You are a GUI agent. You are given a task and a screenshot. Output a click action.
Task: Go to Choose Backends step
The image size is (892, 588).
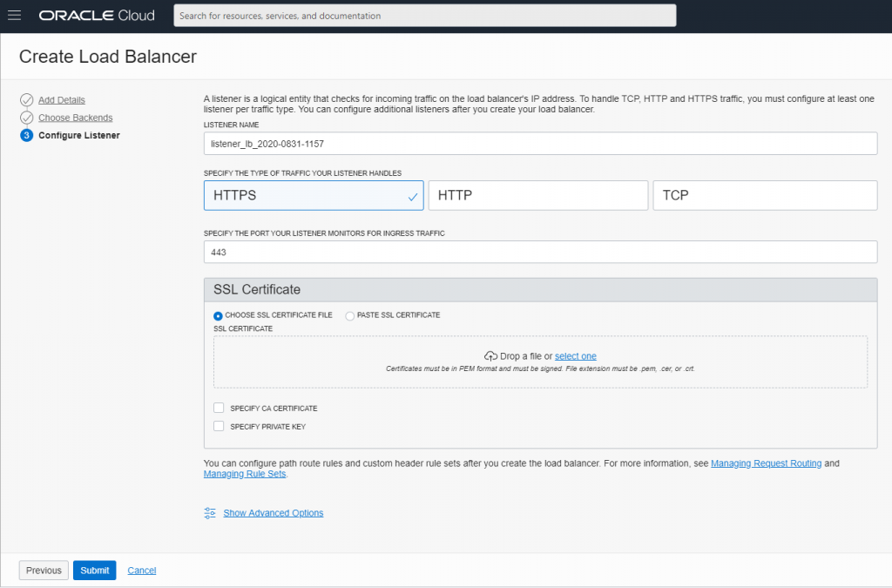[x=75, y=118]
